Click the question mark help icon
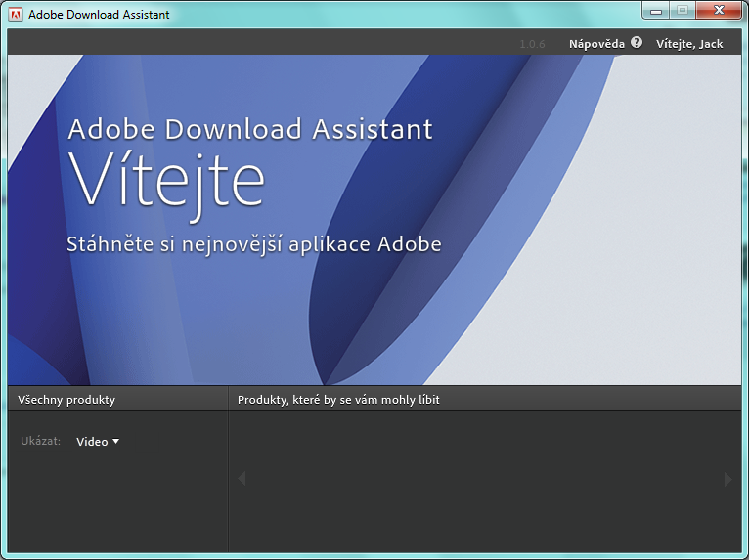Viewport: 749px width, 560px height. click(x=637, y=42)
